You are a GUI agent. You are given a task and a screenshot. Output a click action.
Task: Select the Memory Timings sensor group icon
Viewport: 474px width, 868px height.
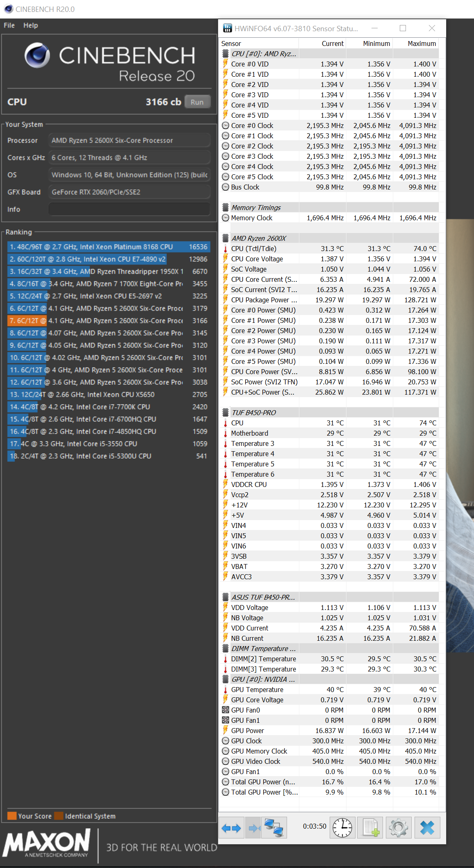coord(225,208)
